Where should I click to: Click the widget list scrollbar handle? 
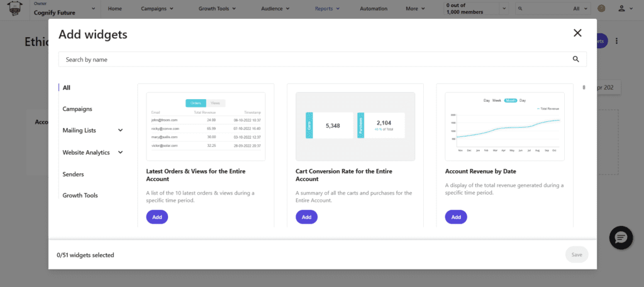583,87
